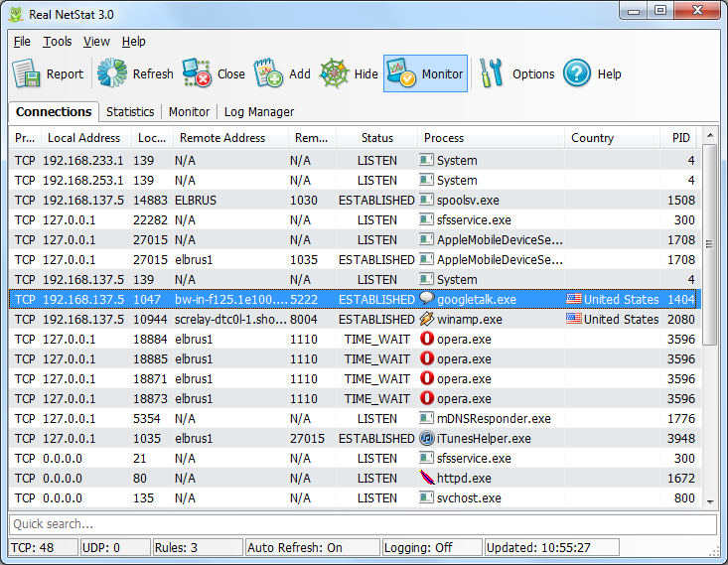Toggle the Monitor toolbar button

tap(425, 73)
